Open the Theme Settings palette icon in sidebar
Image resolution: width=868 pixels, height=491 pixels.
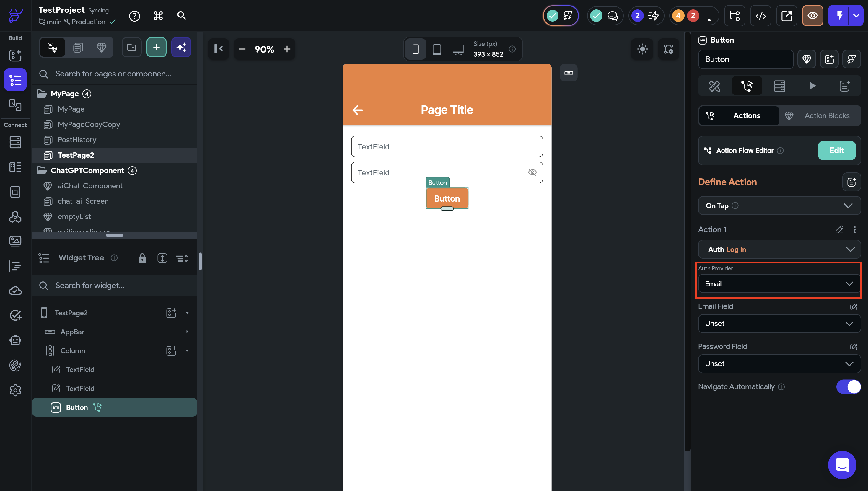[15, 365]
